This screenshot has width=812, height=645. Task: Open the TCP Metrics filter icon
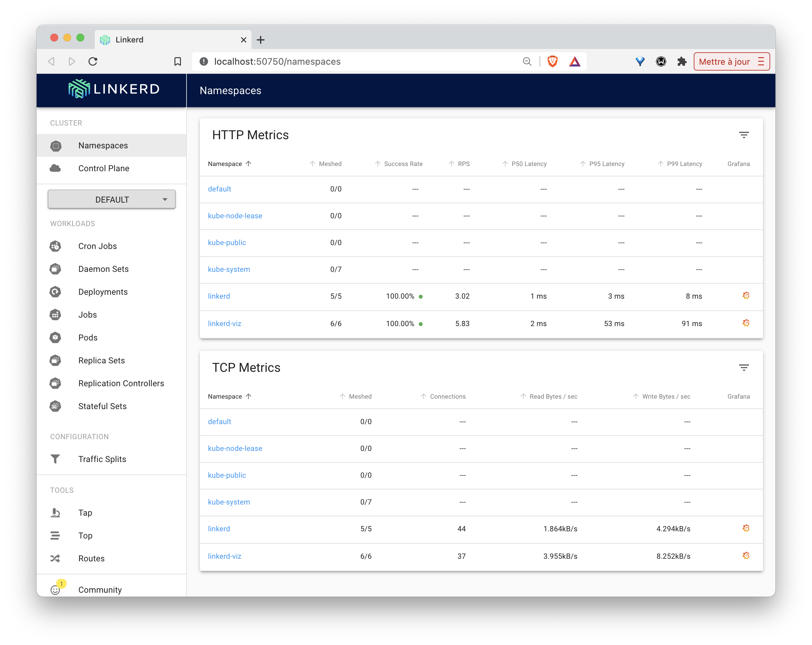tap(743, 367)
